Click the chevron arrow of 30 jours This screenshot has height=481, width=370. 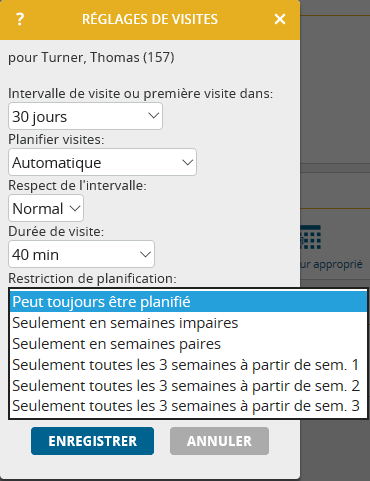click(153, 116)
